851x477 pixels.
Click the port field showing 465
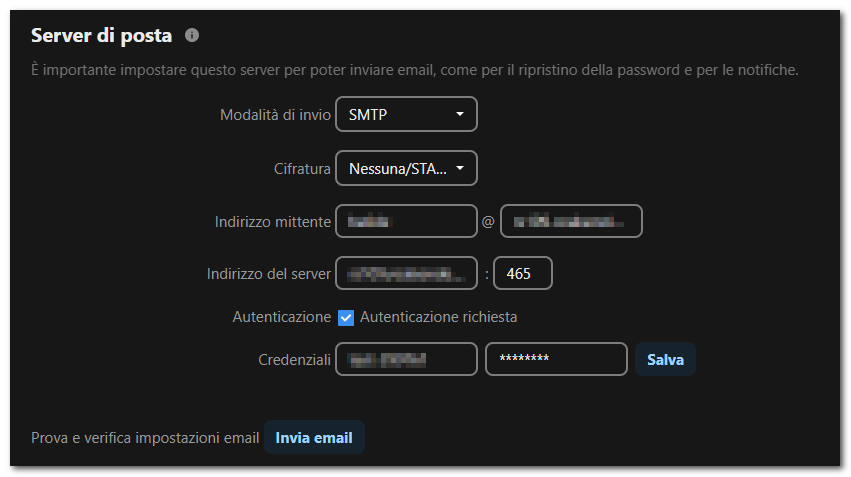coord(523,273)
